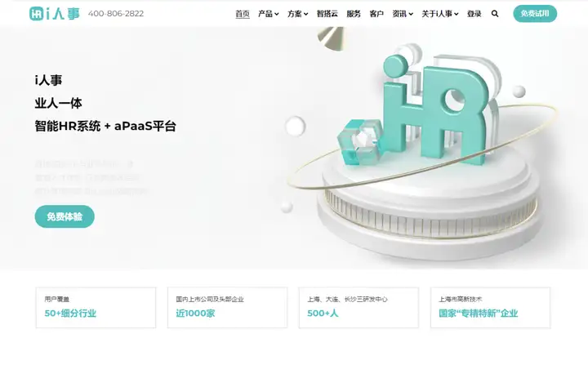Expand the 产品 dropdown menu
Screen dimensions: 588x365
coord(268,14)
